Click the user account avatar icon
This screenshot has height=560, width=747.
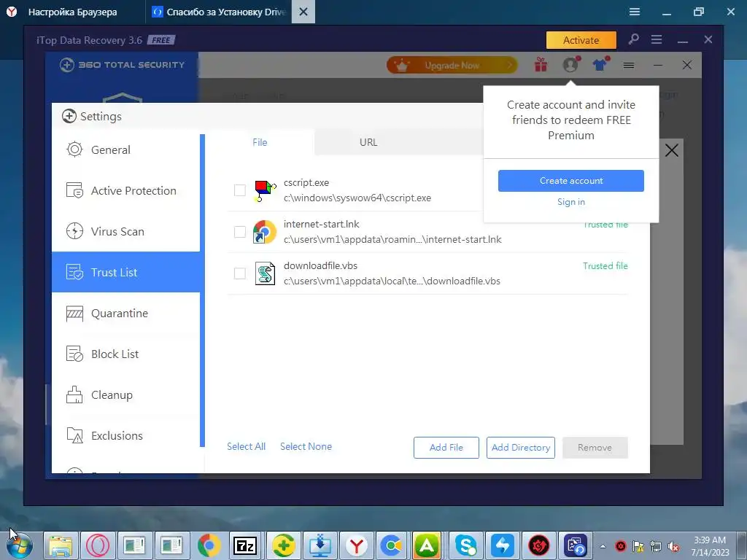(570, 64)
